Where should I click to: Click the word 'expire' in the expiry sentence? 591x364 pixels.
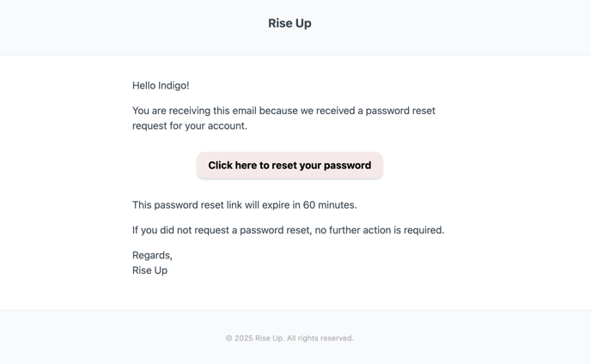276,205
